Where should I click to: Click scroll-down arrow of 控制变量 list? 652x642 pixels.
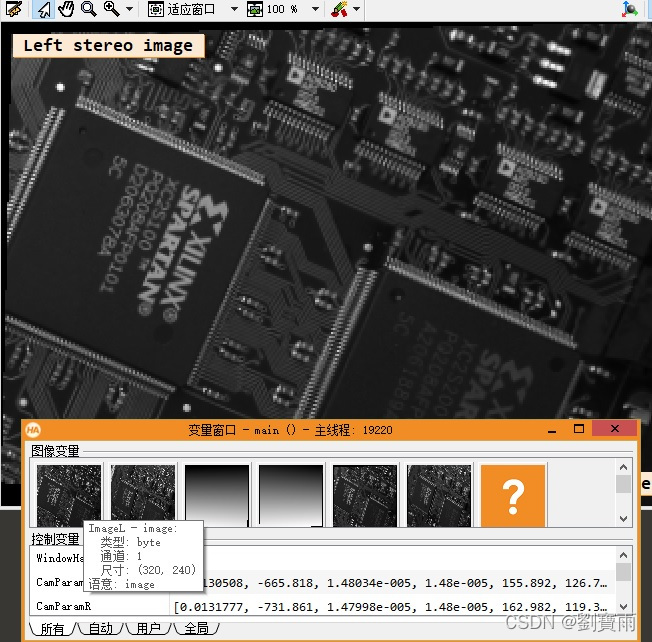coord(623,606)
